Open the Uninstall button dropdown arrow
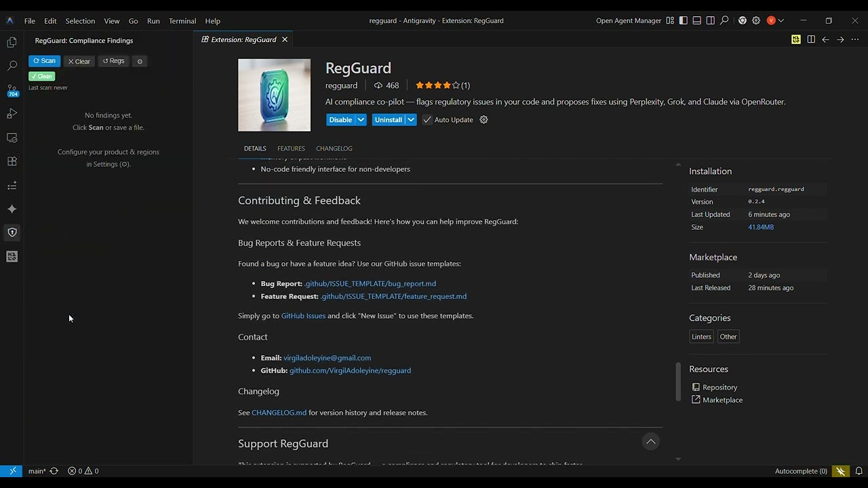This screenshot has height=488, width=868. (x=411, y=120)
